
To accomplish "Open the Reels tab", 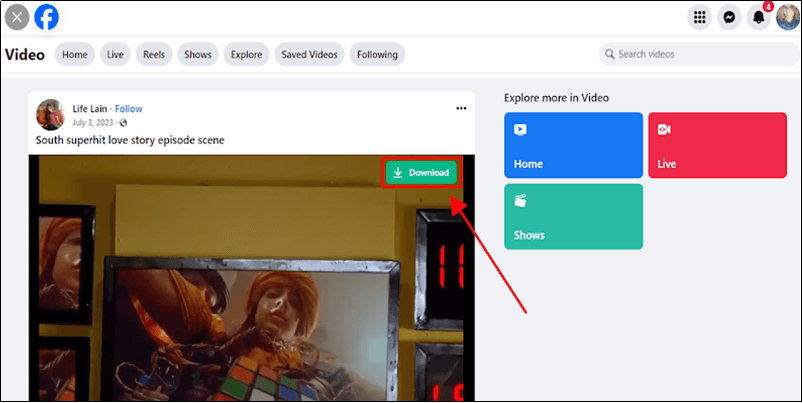I will [x=154, y=54].
